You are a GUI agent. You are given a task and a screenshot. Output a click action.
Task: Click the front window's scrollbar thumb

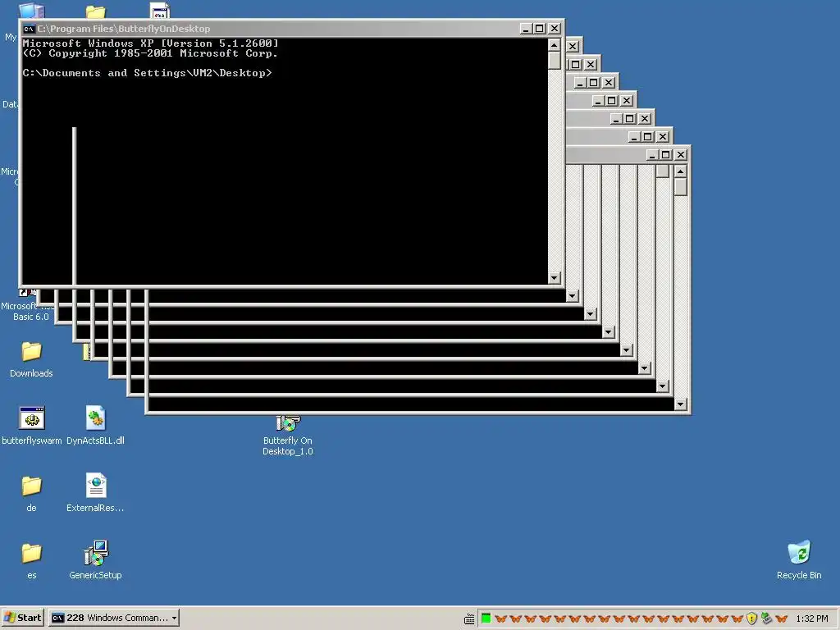point(554,60)
